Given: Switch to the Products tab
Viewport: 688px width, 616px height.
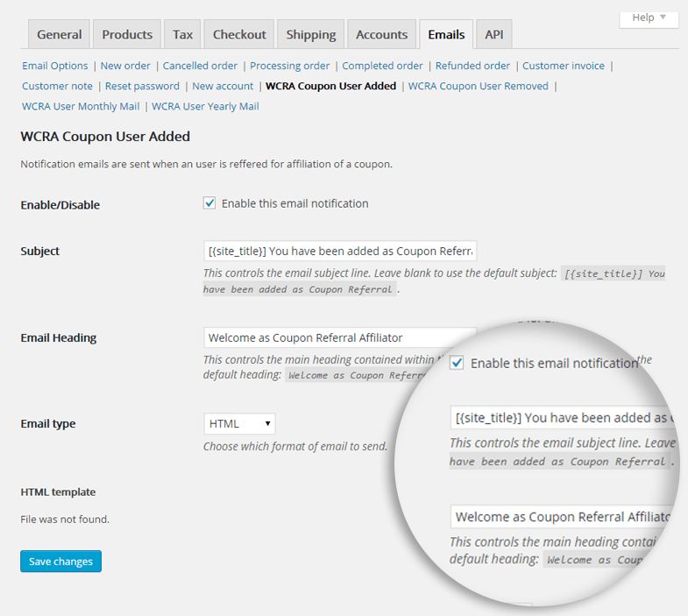Looking at the screenshot, I should pos(127,34).
